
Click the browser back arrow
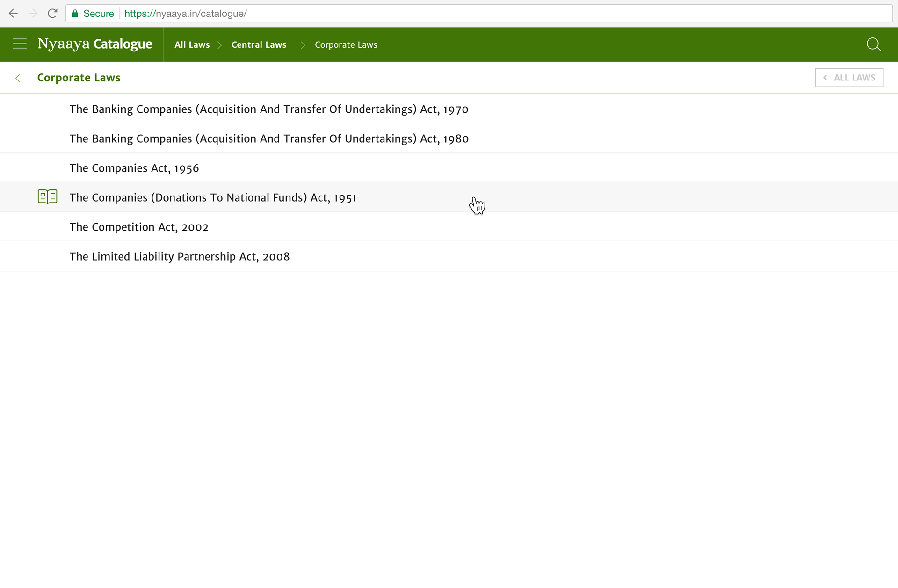tap(14, 14)
